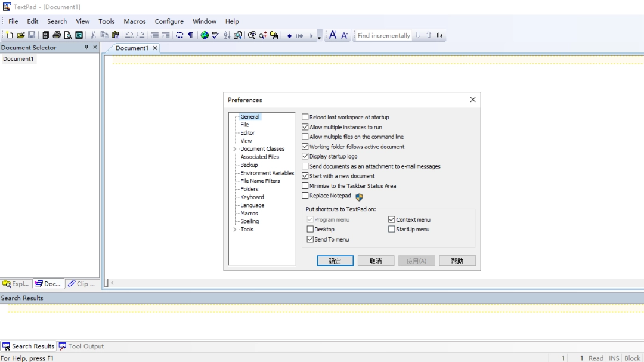Image resolution: width=644 pixels, height=362 pixels.
Task: Click the Compare Files icon
Action: 238,35
